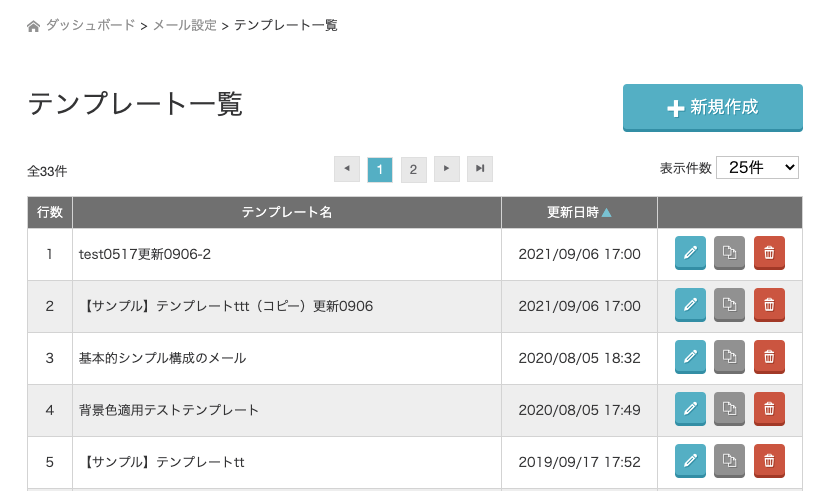825x491 pixels.
Task: Click previous page arrow
Action: 346,169
